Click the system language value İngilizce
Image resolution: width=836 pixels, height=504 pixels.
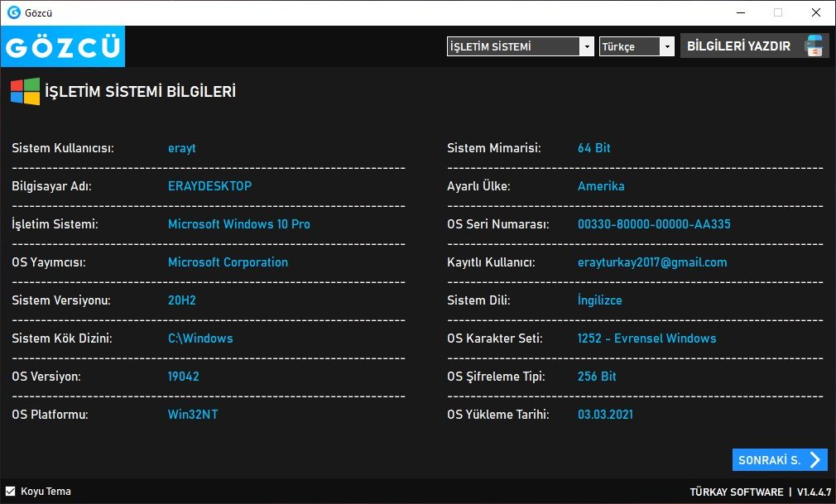(x=600, y=300)
